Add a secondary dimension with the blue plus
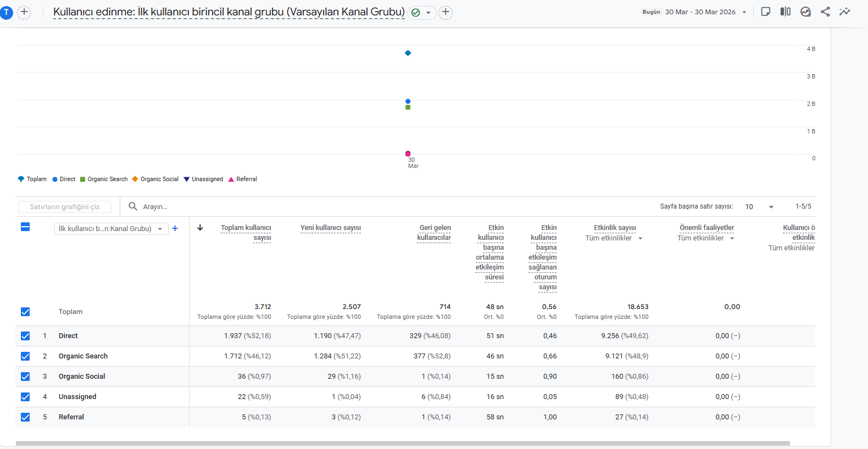This screenshot has height=449, width=868. 175,228
